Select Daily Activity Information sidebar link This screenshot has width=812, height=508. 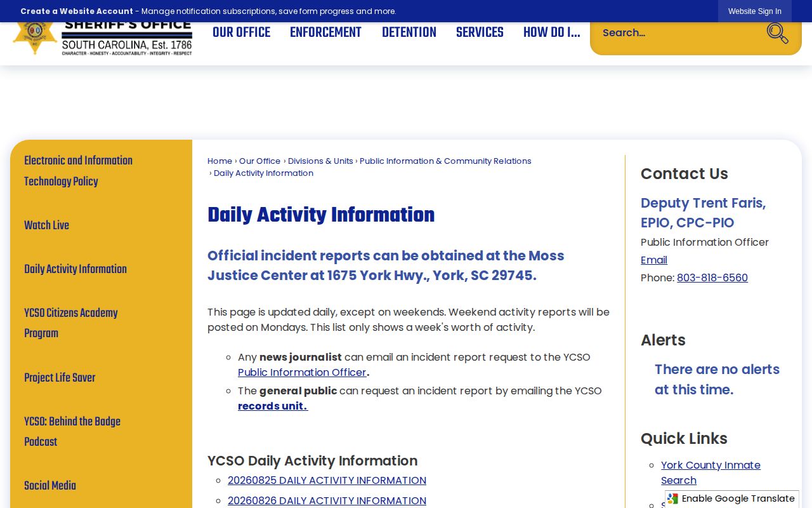(x=75, y=270)
